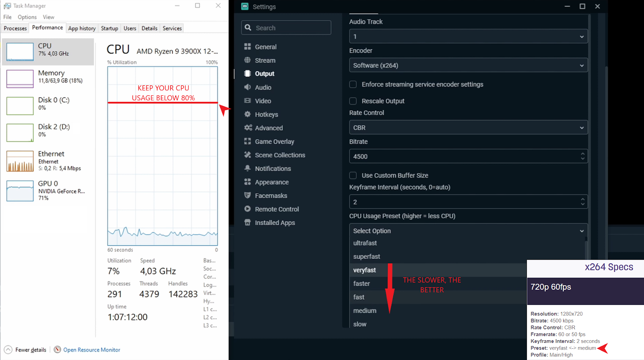This screenshot has height=360, width=644.
Task: Select Disk 2 (D:) in performance list
Action: point(48,132)
